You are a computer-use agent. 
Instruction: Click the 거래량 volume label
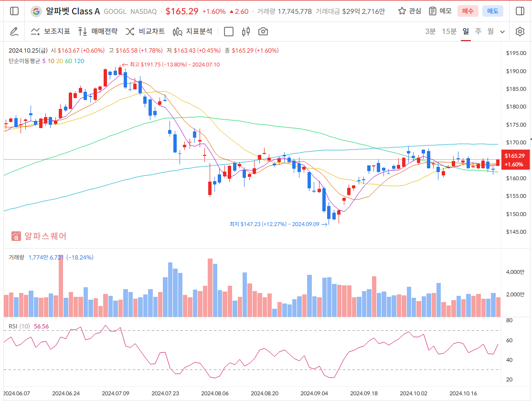16,257
